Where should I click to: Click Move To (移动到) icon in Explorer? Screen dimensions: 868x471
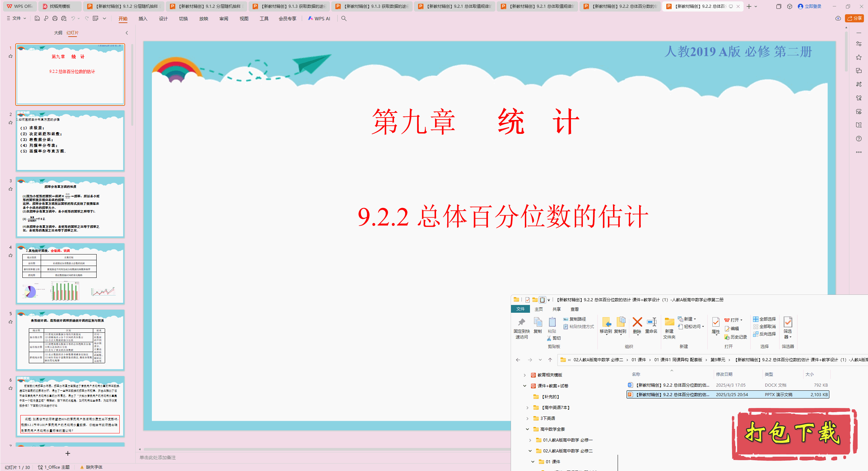click(606, 326)
